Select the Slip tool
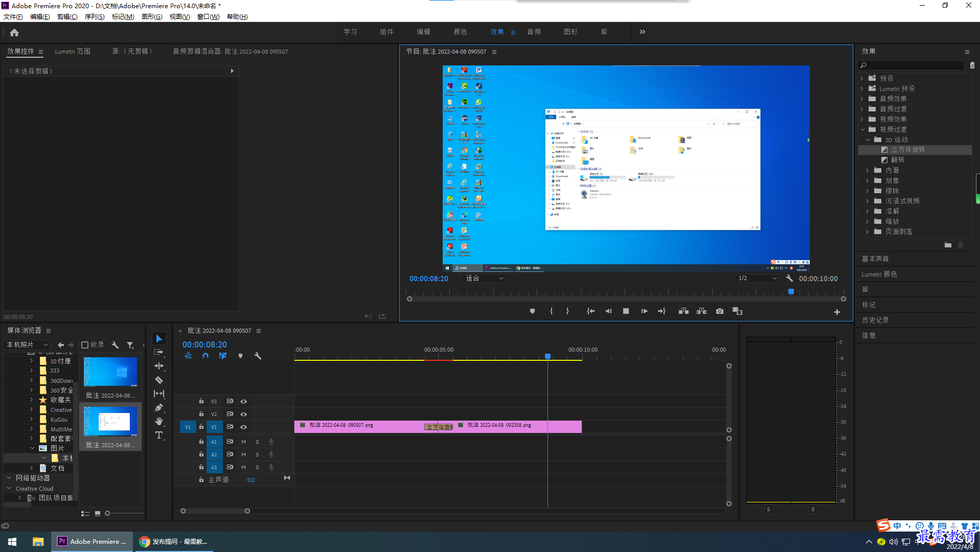 159,394
